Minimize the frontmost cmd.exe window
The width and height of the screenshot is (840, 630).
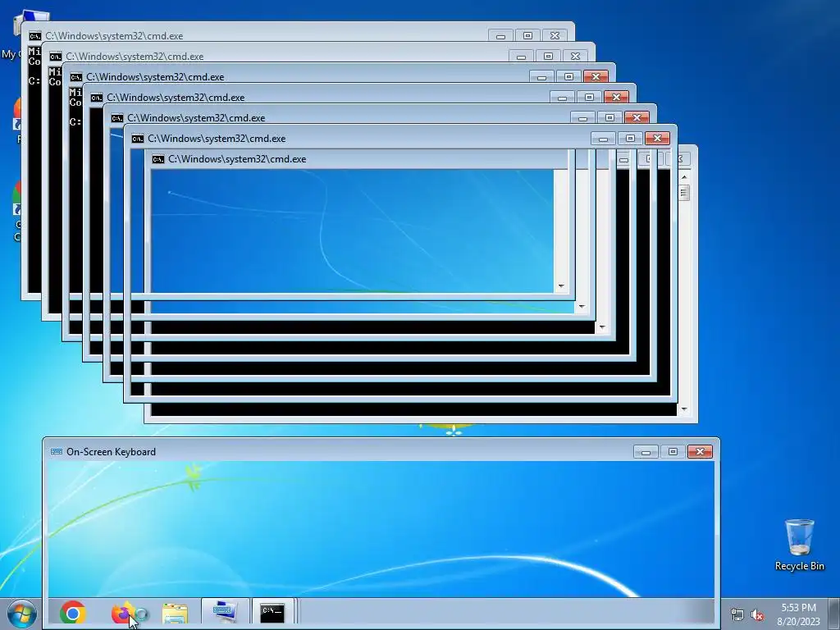coord(603,138)
